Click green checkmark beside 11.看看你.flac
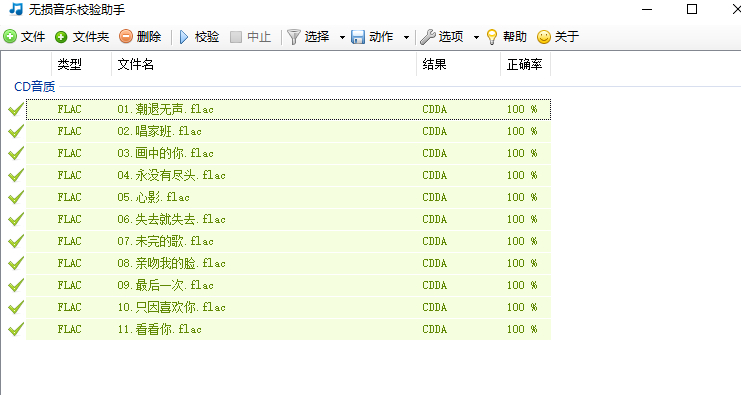The width and height of the screenshot is (741, 395). (16, 329)
